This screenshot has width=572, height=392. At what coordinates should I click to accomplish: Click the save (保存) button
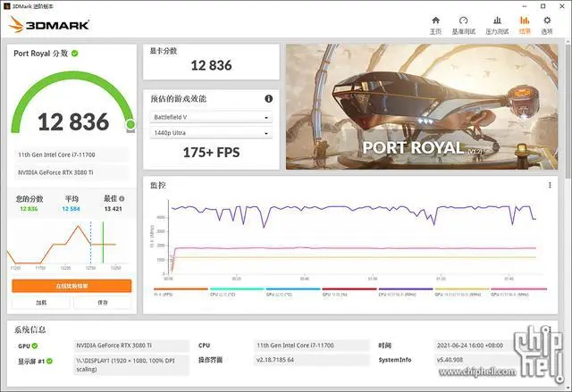click(x=103, y=303)
